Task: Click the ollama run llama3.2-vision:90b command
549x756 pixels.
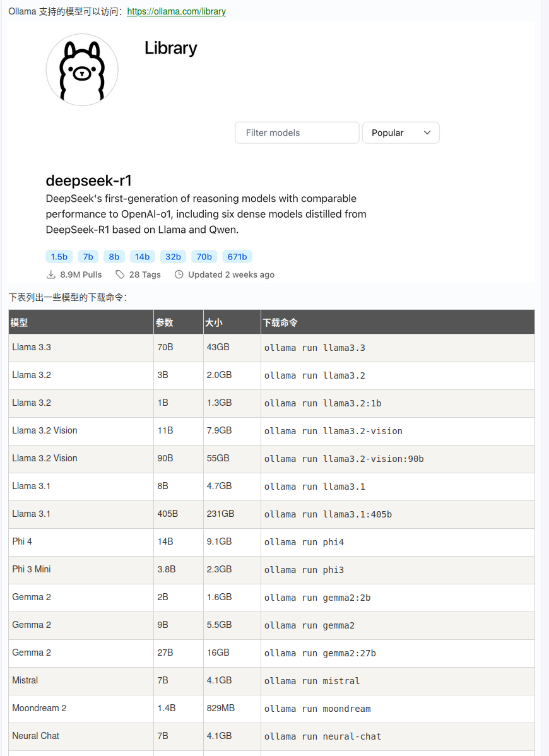Action: 344,459
